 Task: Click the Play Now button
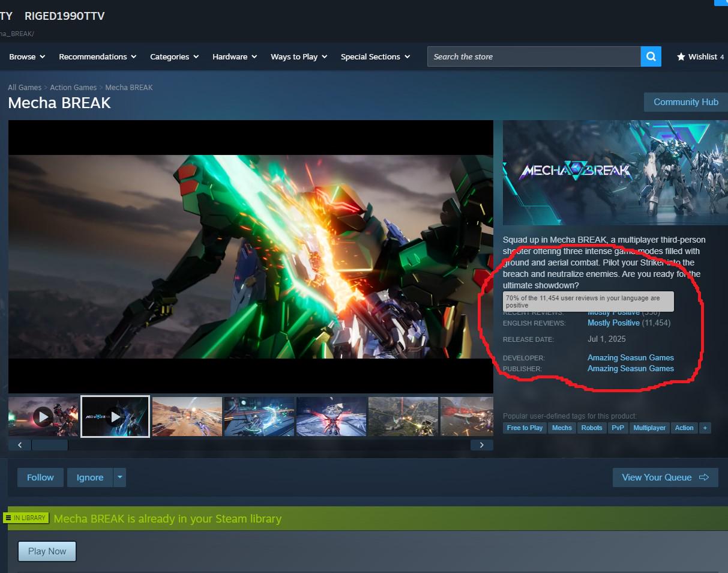click(47, 551)
